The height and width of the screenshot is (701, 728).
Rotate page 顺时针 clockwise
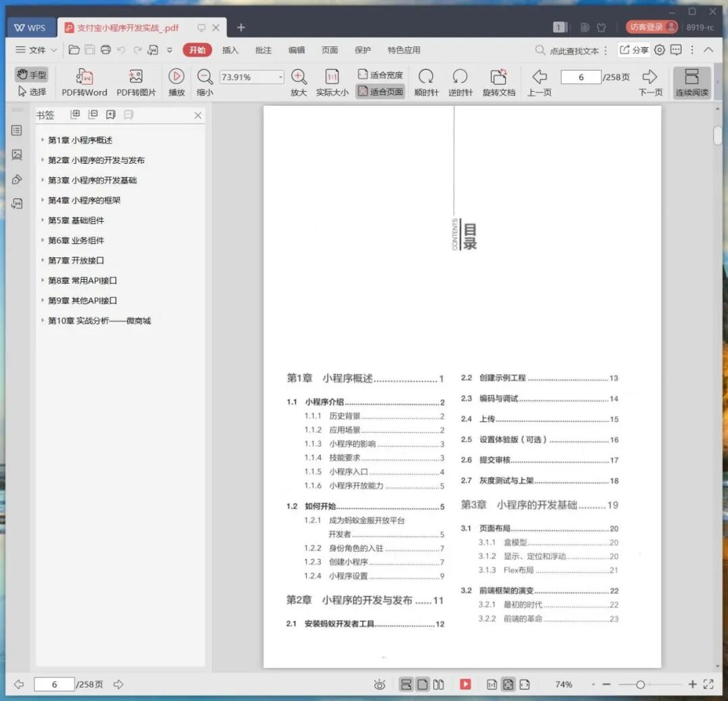pyautogui.click(x=426, y=83)
